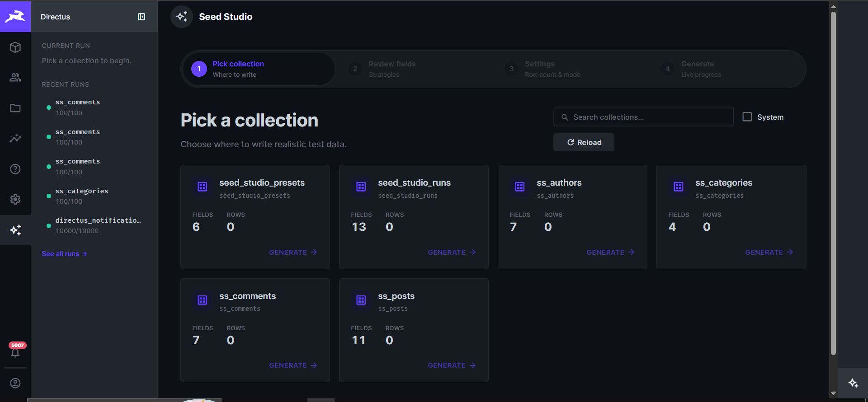The image size is (868, 402).
Task: Enable the System checkbox
Action: click(x=747, y=117)
